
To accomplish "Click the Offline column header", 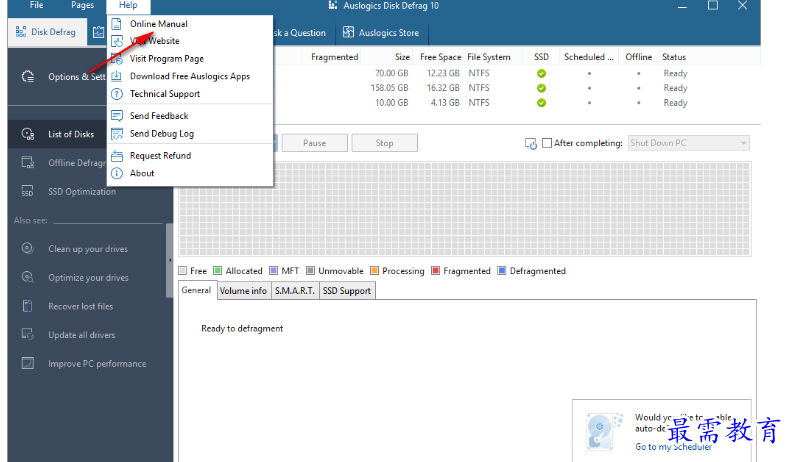I will coord(639,57).
